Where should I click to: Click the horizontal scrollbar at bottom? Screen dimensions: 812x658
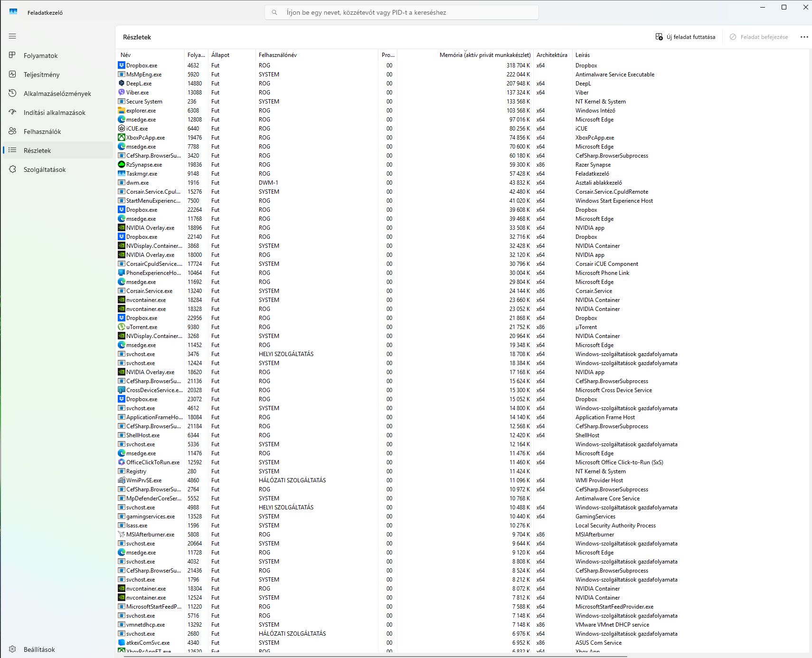point(375,656)
